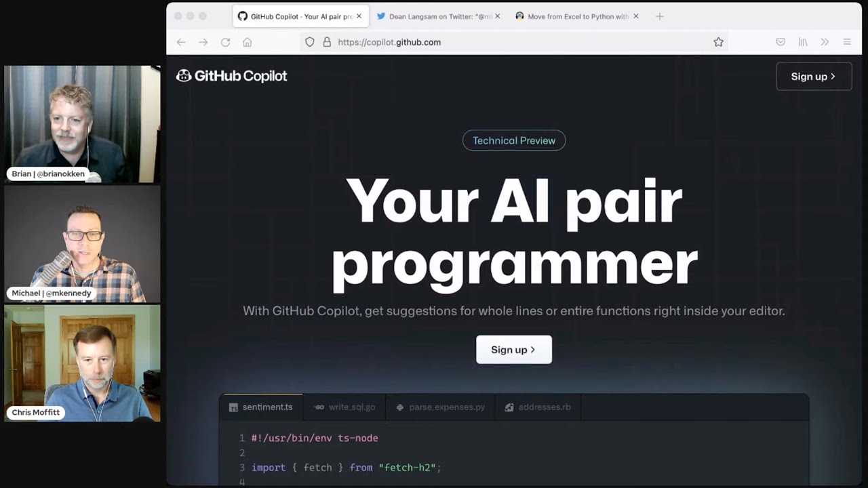The width and height of the screenshot is (868, 488).
Task: Click the Ruby icon on addresses.rb tab
Action: (x=509, y=407)
